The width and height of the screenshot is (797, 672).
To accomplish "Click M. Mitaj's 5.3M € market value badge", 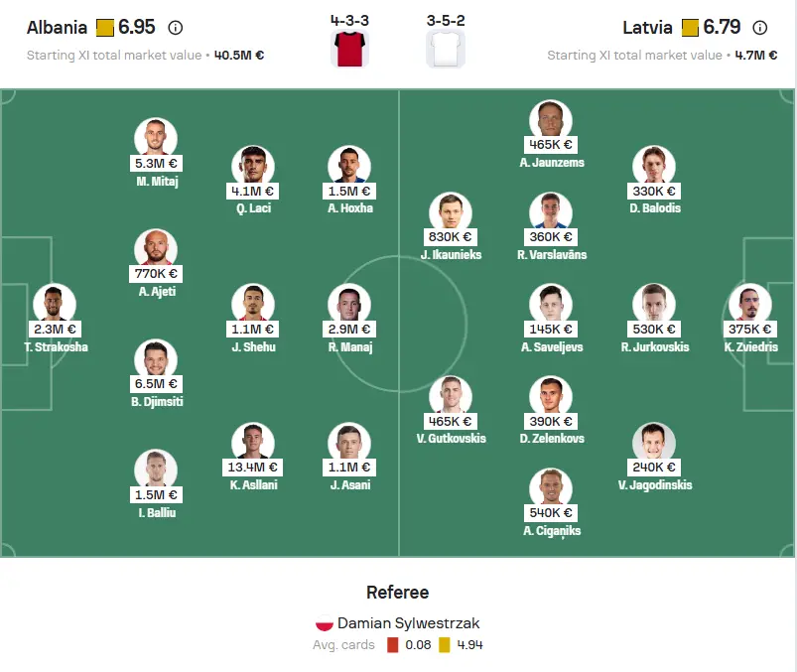I will 156,163.
